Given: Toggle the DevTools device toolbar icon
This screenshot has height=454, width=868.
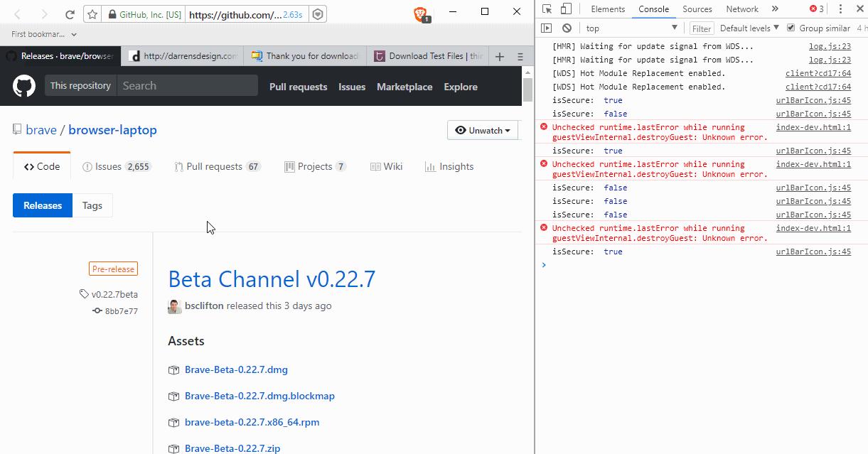Looking at the screenshot, I should 566,9.
